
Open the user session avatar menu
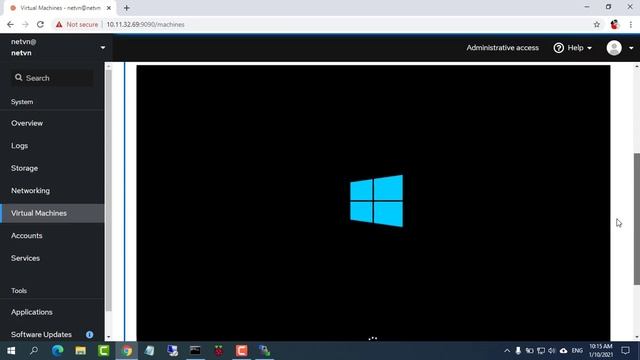[620, 48]
